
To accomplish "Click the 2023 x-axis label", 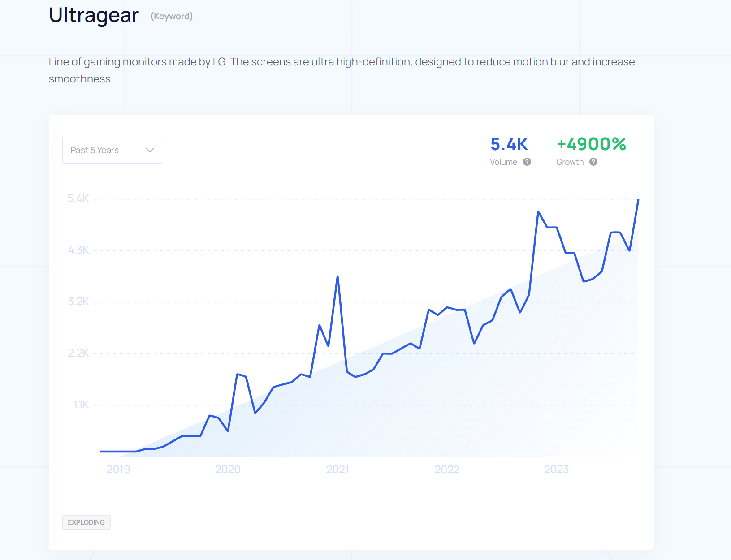I will (x=556, y=469).
